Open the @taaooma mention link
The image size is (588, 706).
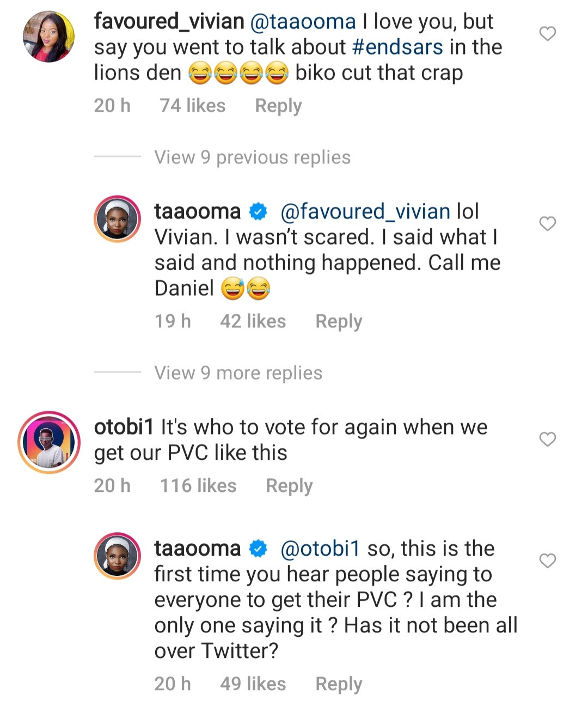coord(303,22)
